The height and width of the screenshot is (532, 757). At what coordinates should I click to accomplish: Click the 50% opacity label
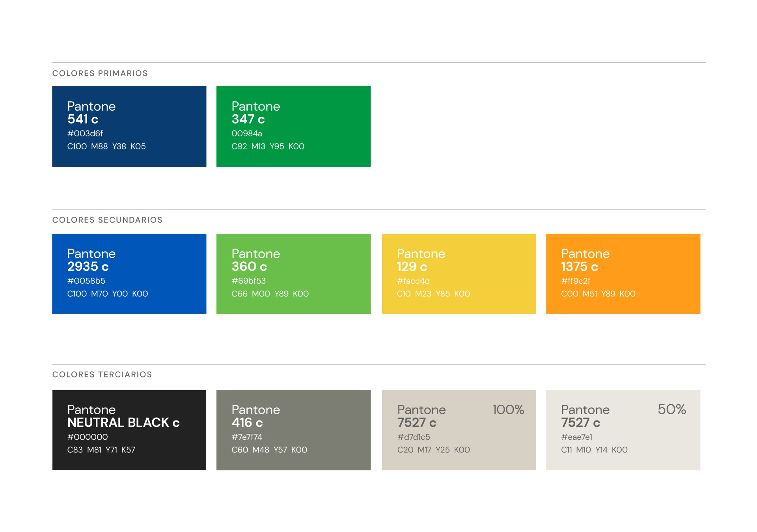point(672,409)
